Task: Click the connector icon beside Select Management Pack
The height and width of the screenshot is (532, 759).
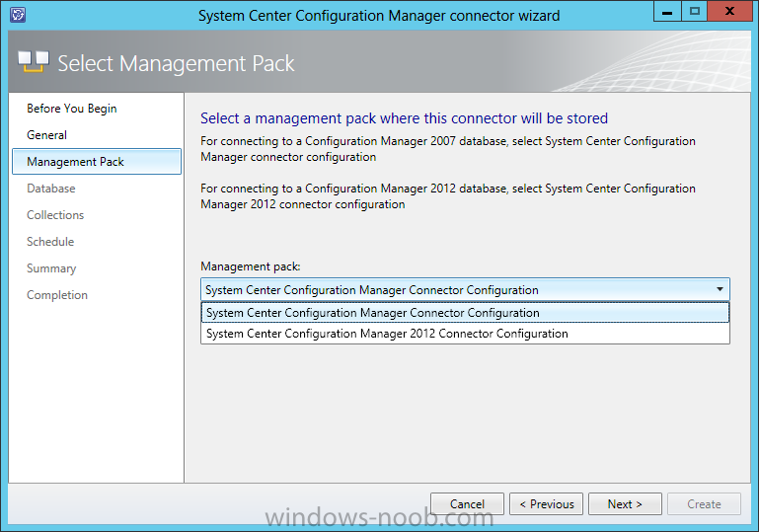Action: (34, 62)
